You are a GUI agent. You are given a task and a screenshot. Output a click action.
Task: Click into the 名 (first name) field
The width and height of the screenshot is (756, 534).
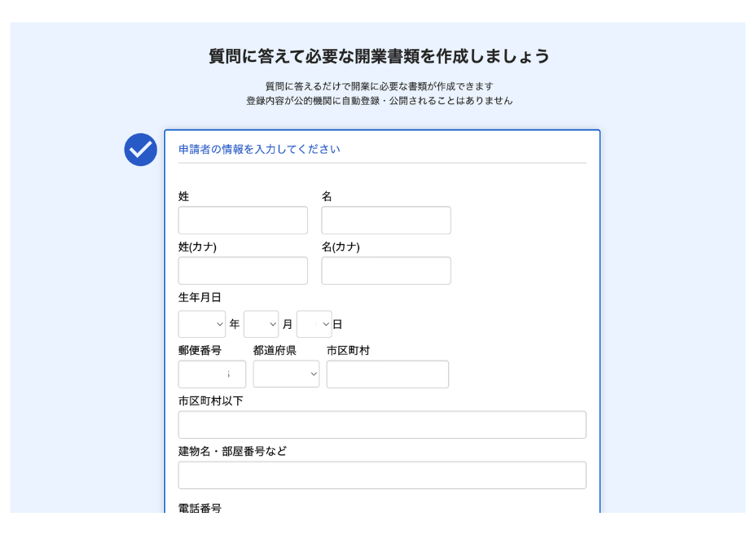tap(385, 221)
